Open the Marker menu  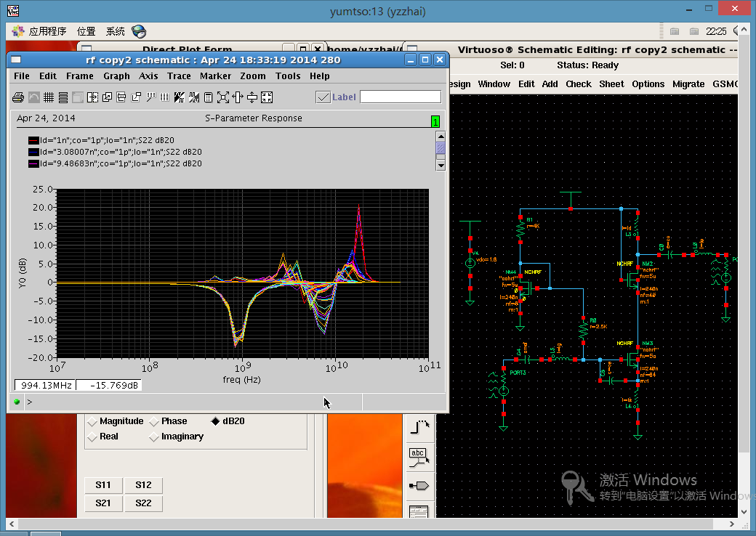215,76
